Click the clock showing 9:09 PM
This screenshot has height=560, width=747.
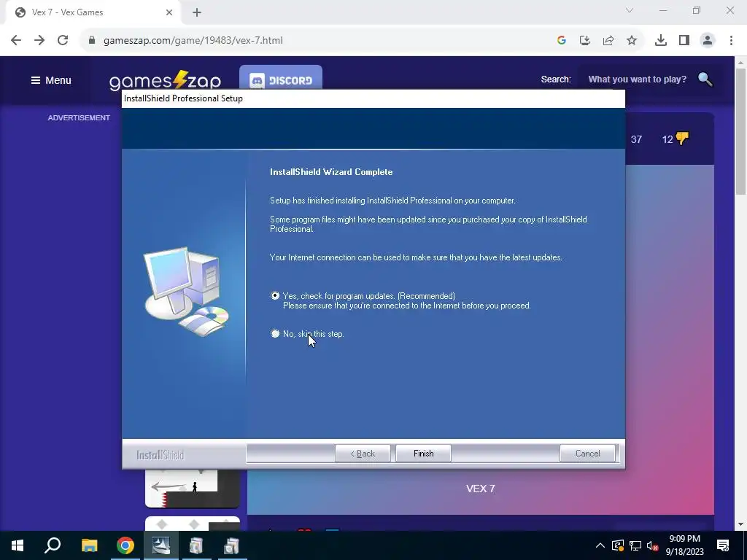pyautogui.click(x=684, y=545)
